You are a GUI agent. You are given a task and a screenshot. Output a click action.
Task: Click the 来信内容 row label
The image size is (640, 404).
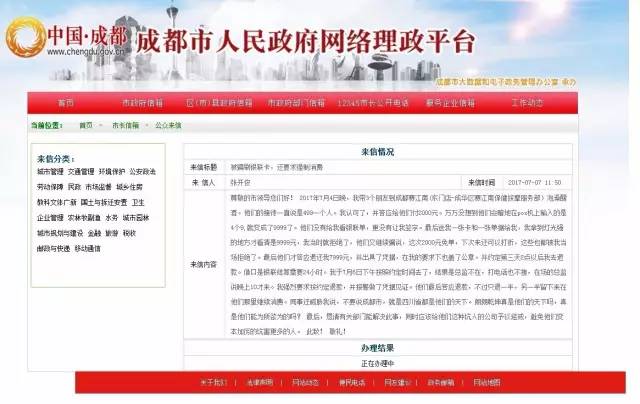pos(203,264)
